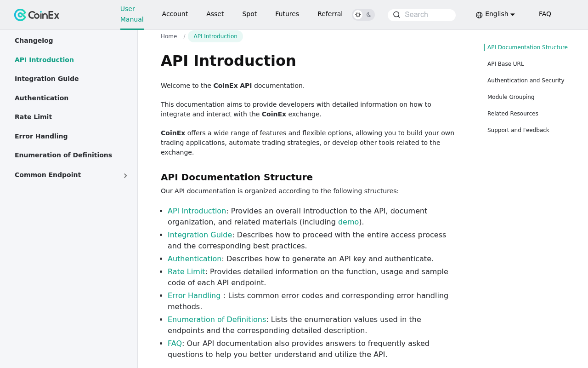Select Integration Guide in the sidebar

pyautogui.click(x=47, y=79)
